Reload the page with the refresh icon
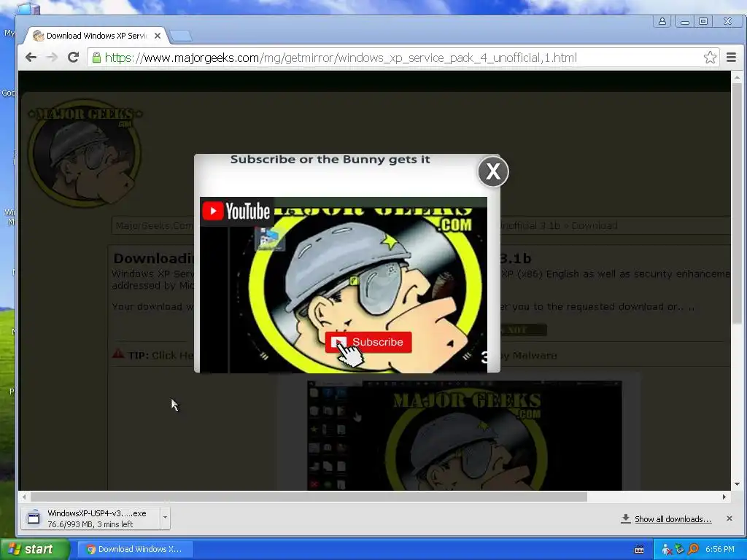The image size is (747, 560). (x=73, y=58)
